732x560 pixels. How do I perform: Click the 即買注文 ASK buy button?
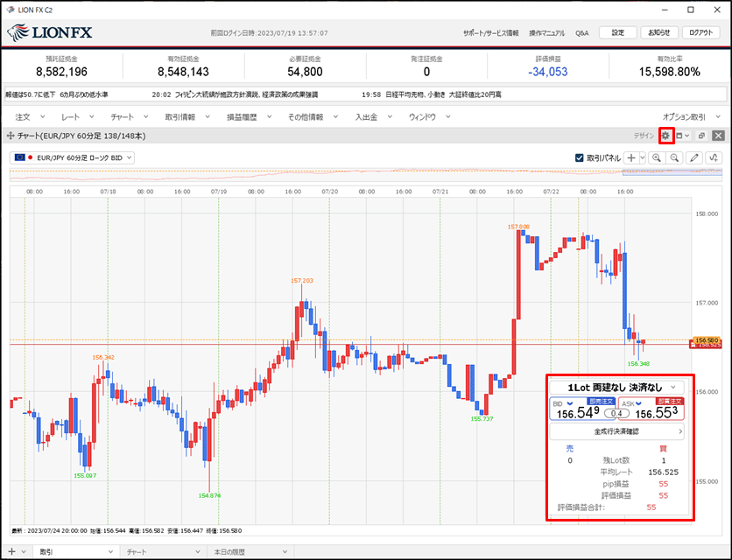pyautogui.click(x=651, y=409)
